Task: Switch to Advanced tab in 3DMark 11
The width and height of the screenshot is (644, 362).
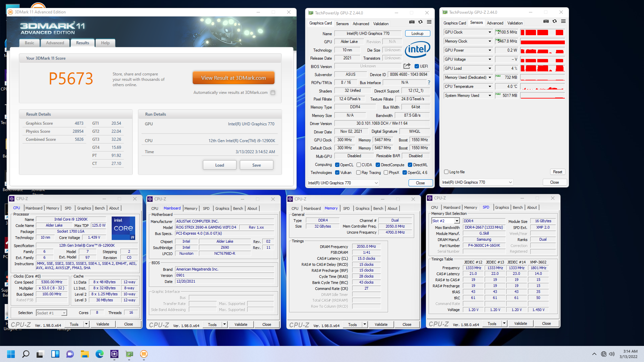Action: 55,43
